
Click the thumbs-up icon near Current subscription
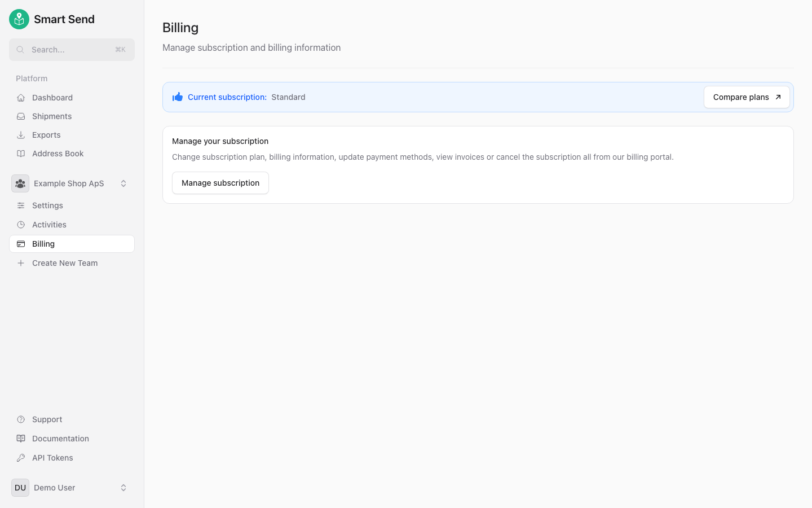coord(178,97)
